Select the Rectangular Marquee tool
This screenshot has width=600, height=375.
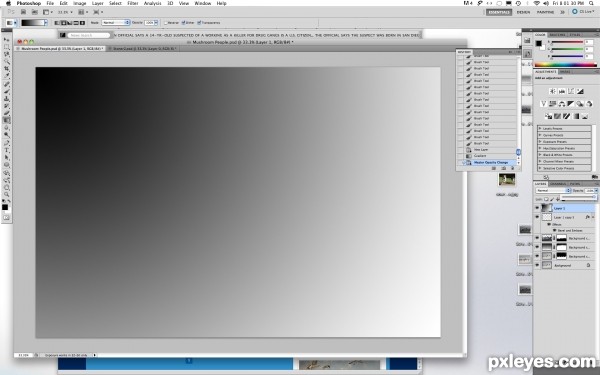[x=6, y=47]
